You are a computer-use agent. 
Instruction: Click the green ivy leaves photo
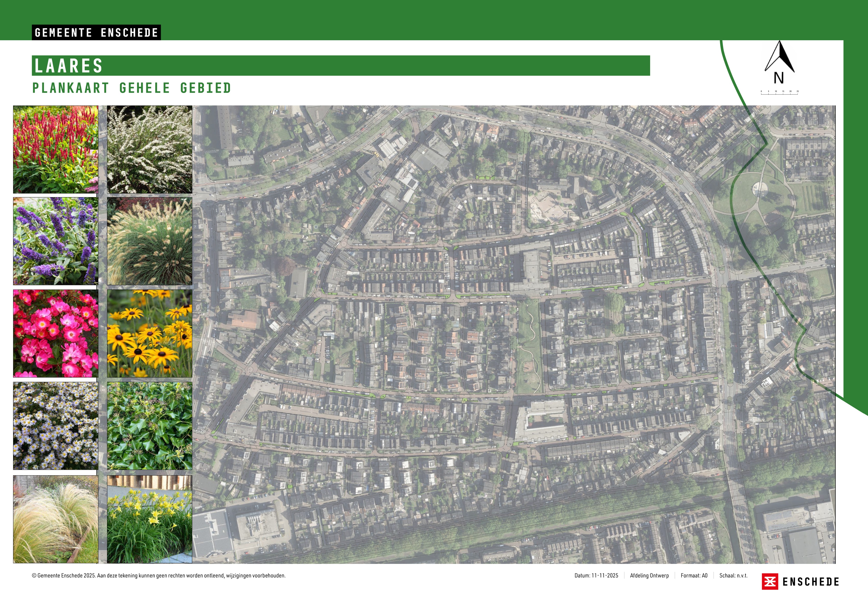[x=149, y=426]
